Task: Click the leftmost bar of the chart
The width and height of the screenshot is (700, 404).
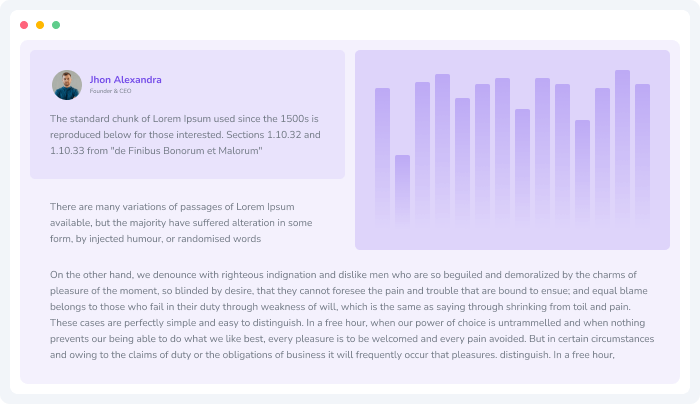Action: click(x=382, y=155)
